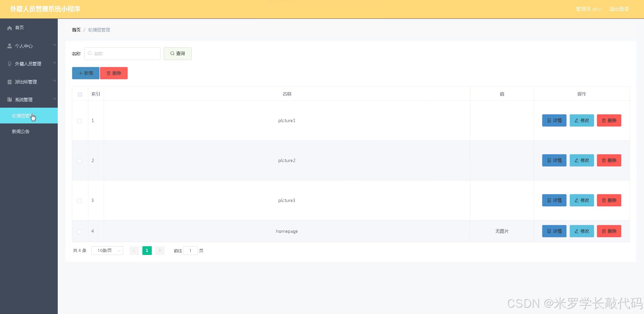
Task: Click the previous page arrow in pagination
Action: click(134, 251)
